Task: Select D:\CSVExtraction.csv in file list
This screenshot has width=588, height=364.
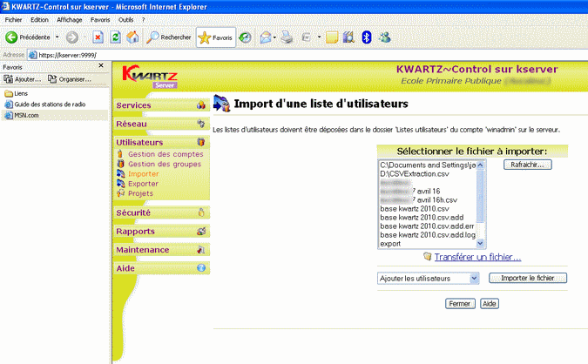Action: click(x=415, y=174)
